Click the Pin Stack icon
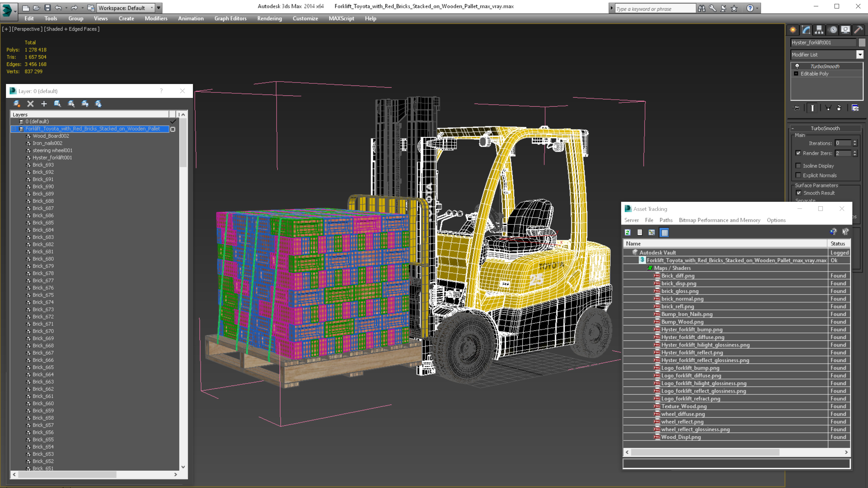Image resolution: width=868 pixels, height=488 pixels. coord(797,108)
